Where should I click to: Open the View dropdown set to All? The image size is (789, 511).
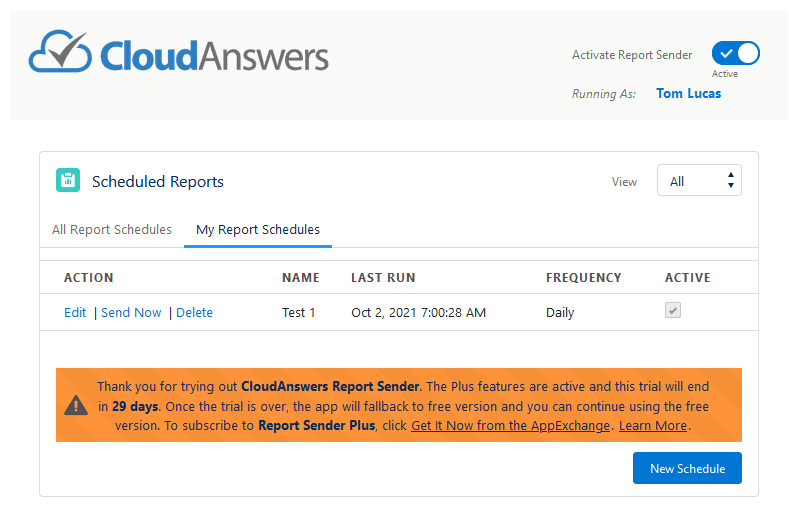(x=699, y=180)
